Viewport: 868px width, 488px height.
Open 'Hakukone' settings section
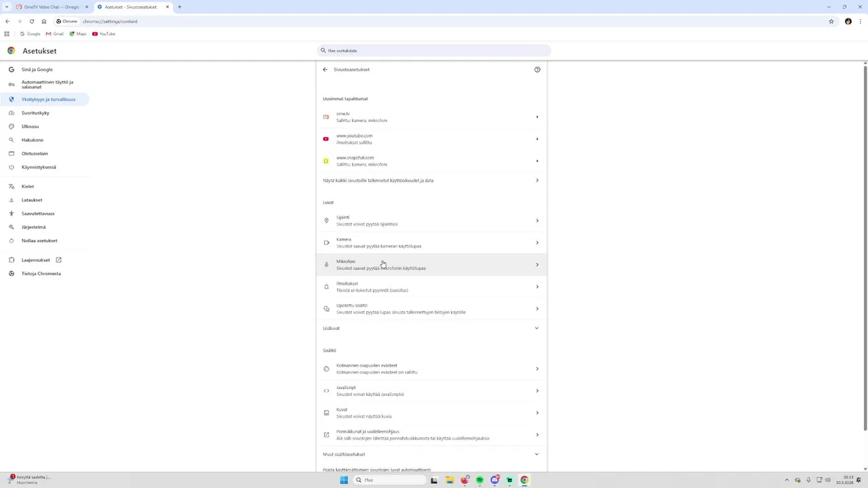(x=45, y=140)
